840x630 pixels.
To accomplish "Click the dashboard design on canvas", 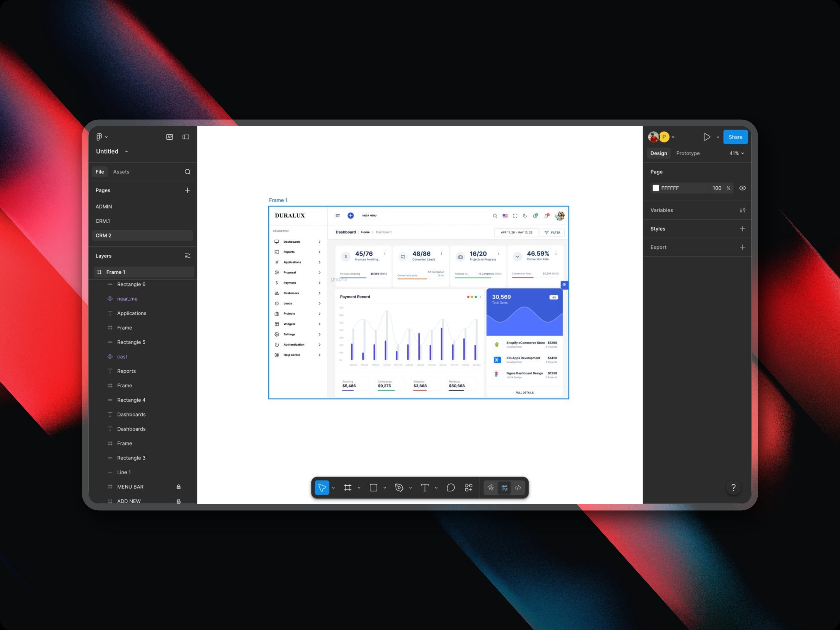I will 418,302.
